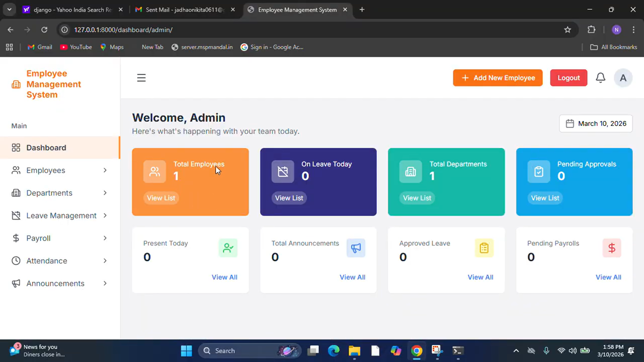Open Microsoft Edge from the taskbar
Viewport: 644px width, 362px height.
click(333, 351)
